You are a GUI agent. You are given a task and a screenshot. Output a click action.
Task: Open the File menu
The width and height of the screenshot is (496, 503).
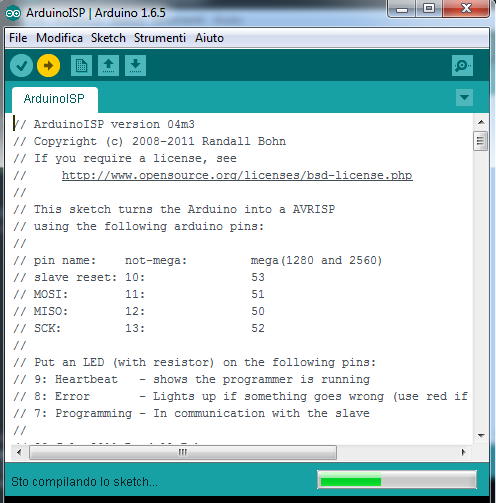[18, 38]
